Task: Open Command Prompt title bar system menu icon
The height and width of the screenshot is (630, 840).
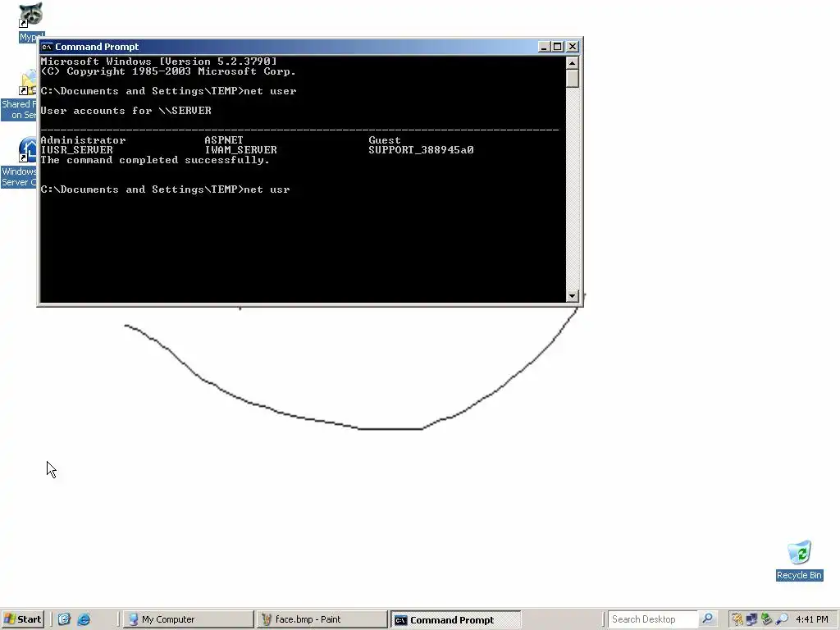Action: click(47, 47)
